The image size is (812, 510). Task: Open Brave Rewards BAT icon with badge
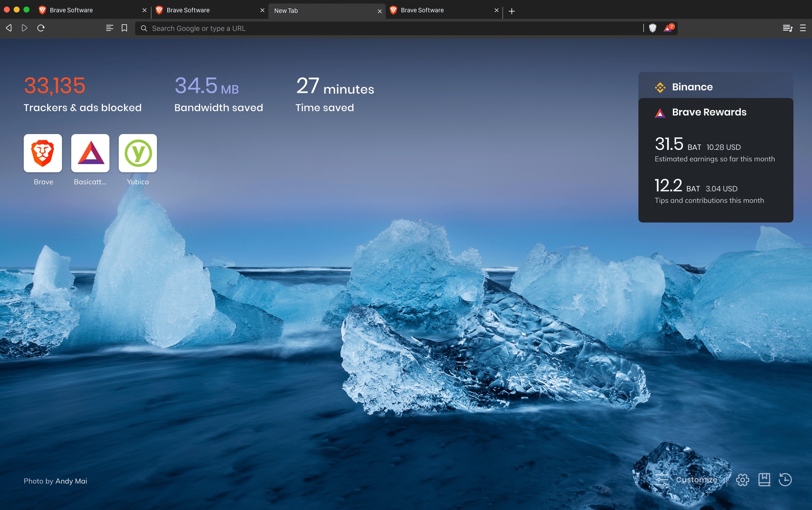tap(669, 28)
